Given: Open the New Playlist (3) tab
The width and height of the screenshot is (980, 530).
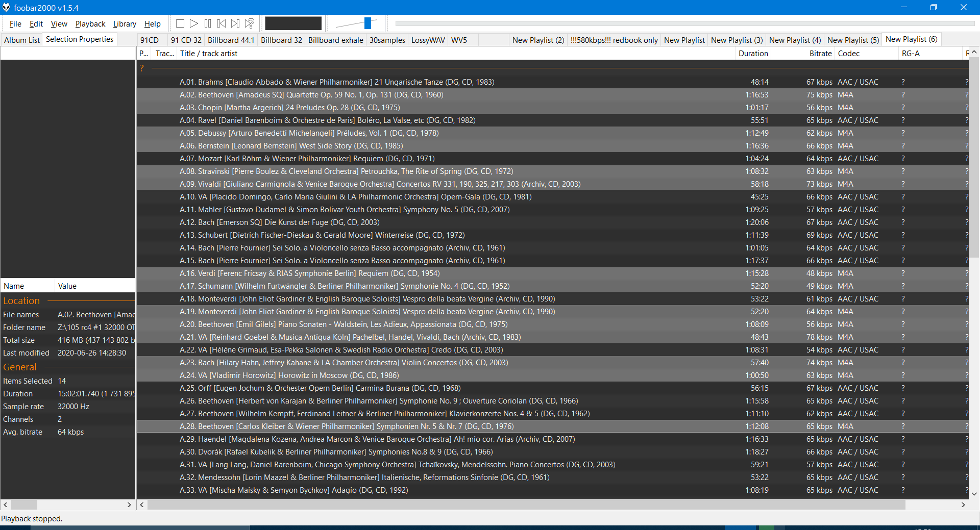Looking at the screenshot, I should pyautogui.click(x=737, y=40).
